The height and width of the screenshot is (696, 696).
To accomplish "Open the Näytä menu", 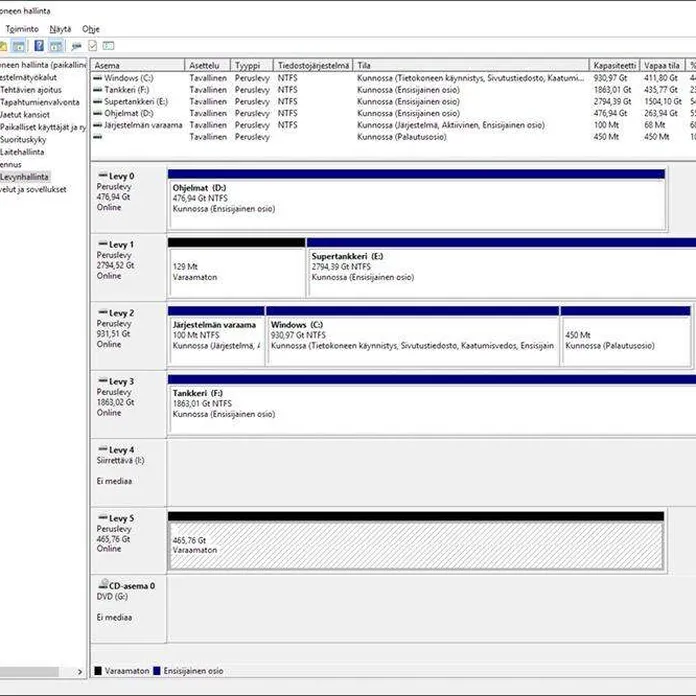I will coord(60,29).
